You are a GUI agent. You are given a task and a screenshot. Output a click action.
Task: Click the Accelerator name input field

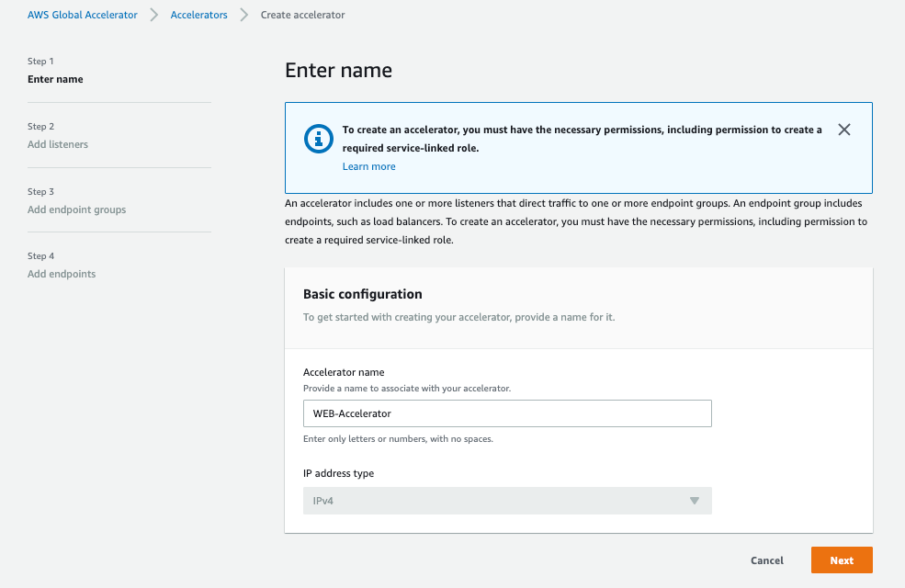[x=507, y=413]
